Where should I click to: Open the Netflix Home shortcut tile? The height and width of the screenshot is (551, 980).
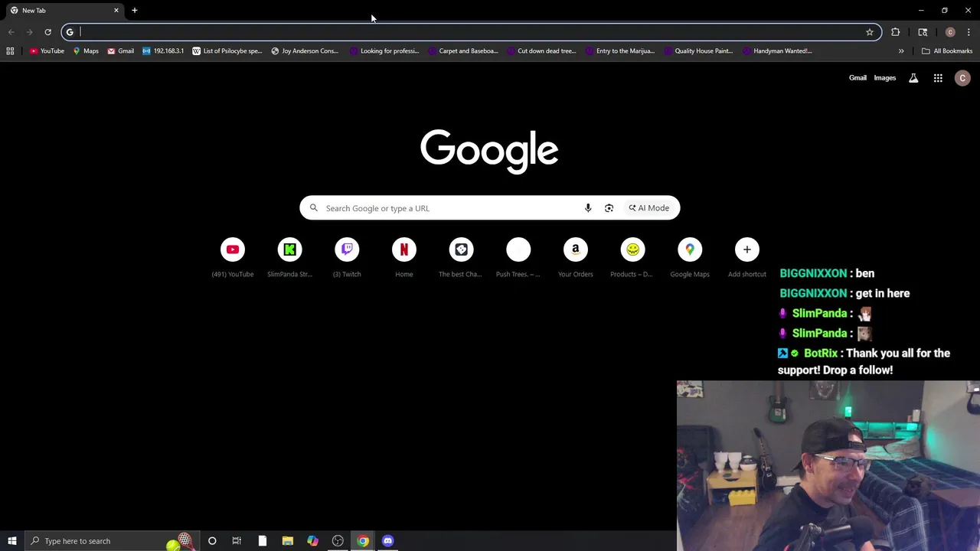pyautogui.click(x=403, y=258)
